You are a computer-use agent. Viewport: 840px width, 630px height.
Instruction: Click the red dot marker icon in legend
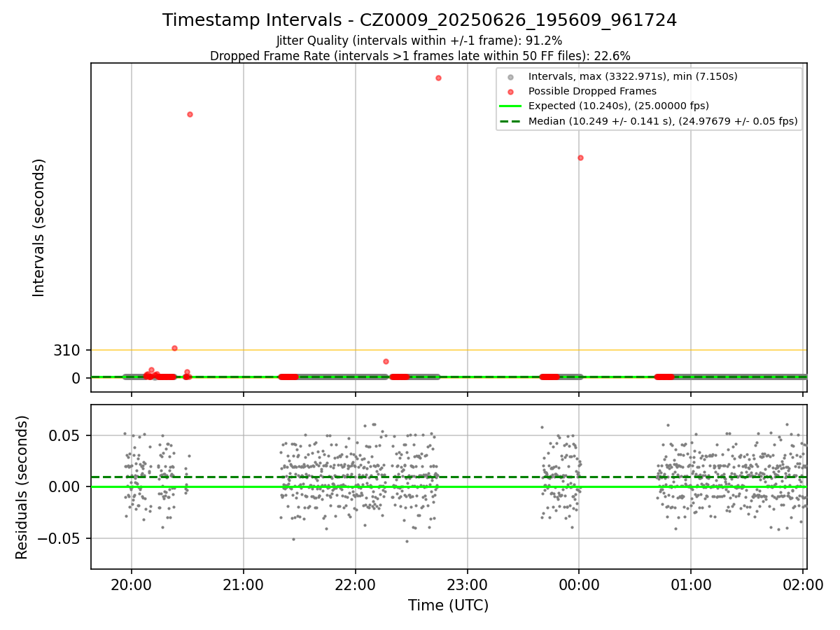pyautogui.click(x=511, y=92)
